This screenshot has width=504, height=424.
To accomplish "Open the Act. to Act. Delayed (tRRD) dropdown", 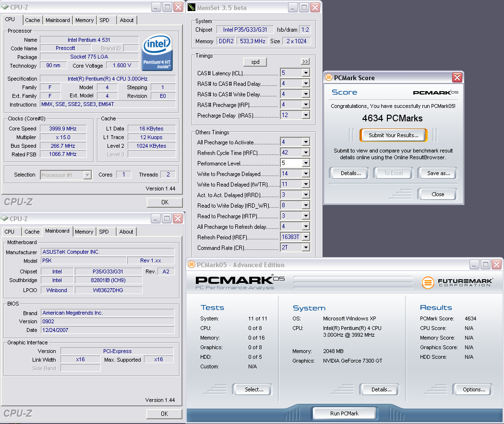I will [306, 195].
